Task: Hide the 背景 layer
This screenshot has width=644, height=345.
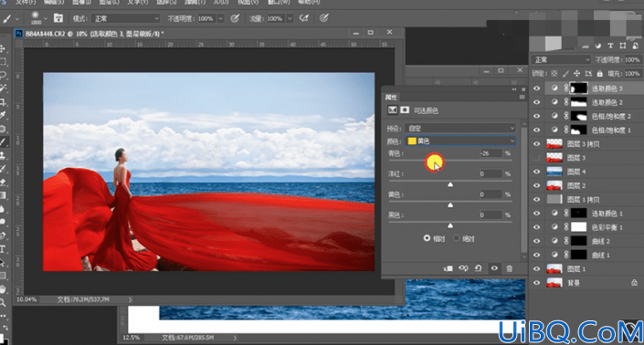Action: [x=536, y=283]
